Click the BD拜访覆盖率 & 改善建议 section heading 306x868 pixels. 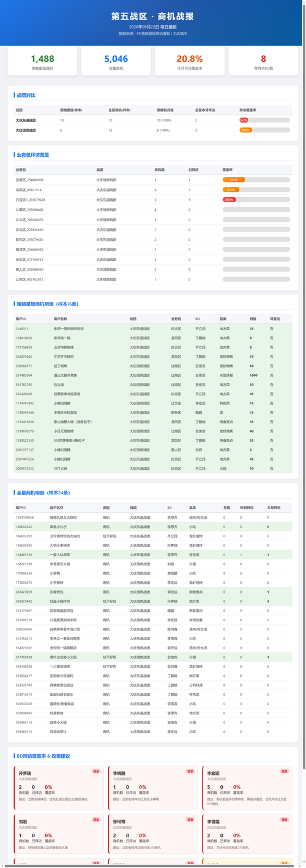45,756
